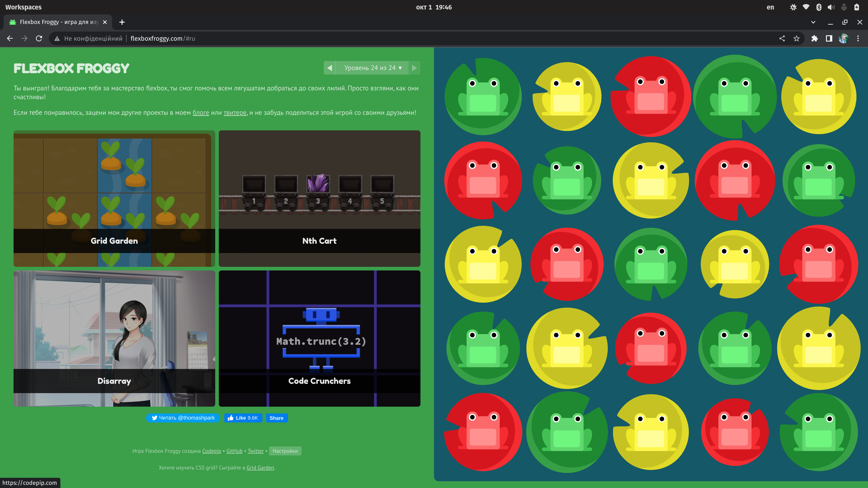The image size is (868, 488).
Task: Open the Workspaces menu
Action: (23, 7)
